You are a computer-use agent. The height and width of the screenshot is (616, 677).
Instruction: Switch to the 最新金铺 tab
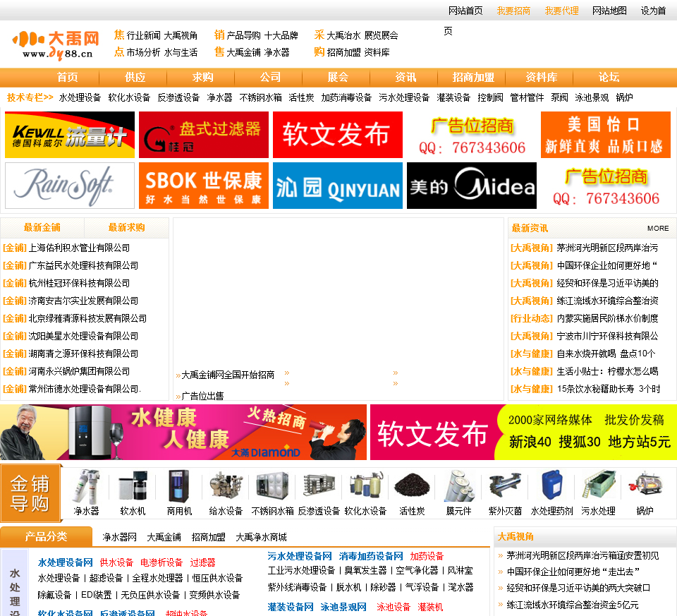[x=42, y=228]
